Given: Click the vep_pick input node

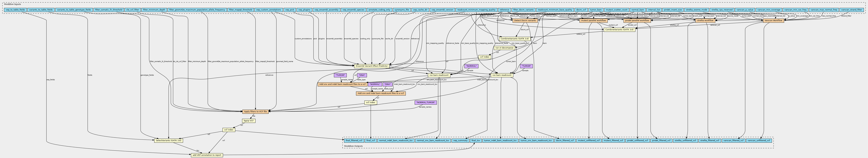Looking at the screenshot, I should [290, 10].
